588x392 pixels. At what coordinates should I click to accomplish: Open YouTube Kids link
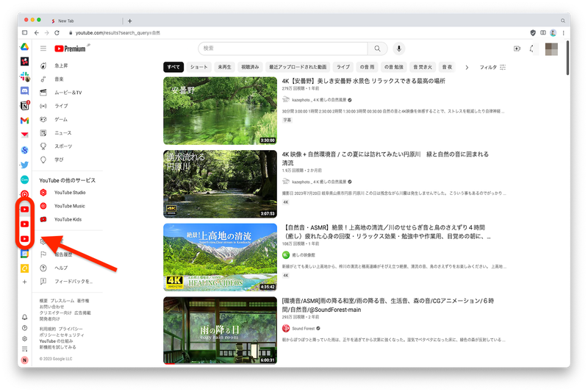(68, 219)
